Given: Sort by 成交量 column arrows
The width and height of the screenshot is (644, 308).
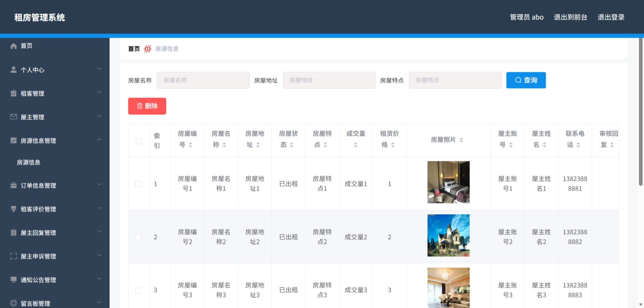Looking at the screenshot, I should pos(356,145).
